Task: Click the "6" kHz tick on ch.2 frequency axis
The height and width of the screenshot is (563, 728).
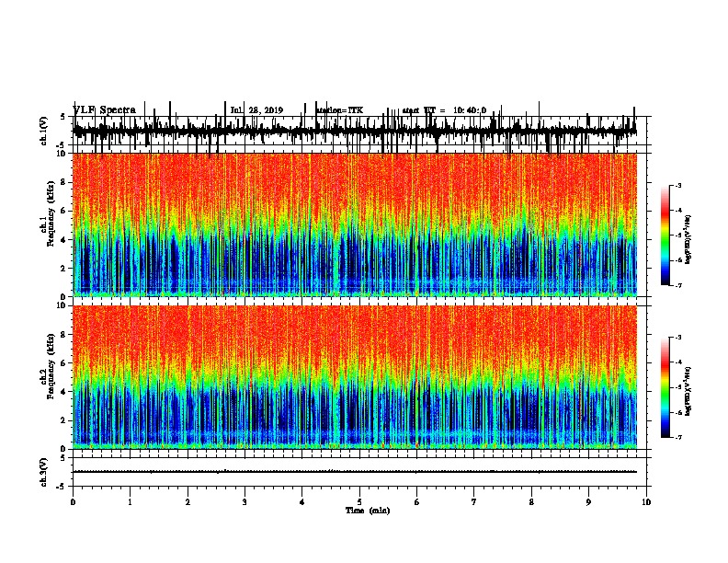Action: point(64,363)
